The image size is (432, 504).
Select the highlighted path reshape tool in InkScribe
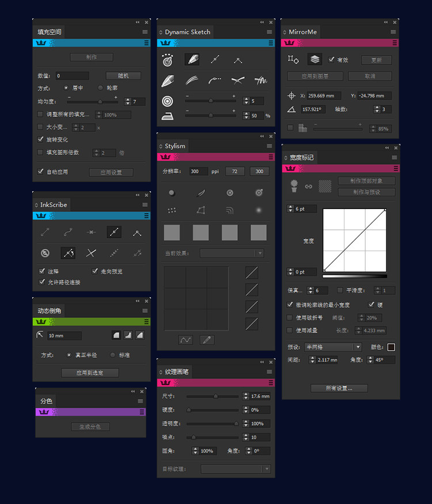pyautogui.click(x=68, y=253)
